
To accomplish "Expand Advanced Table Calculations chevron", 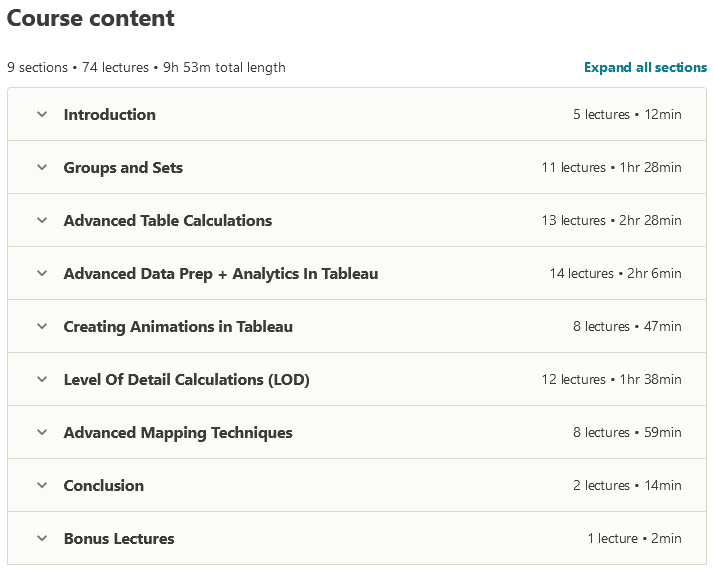I will click(x=42, y=220).
